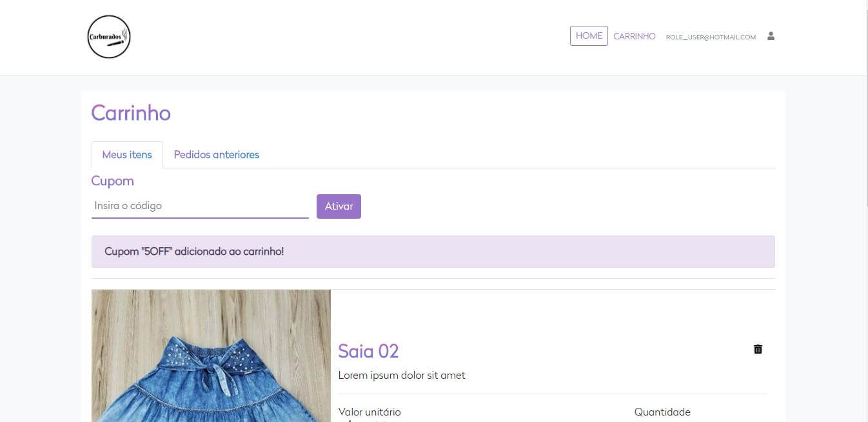
Task: Click the role_user@hotmail.com account link
Action: [x=711, y=37]
